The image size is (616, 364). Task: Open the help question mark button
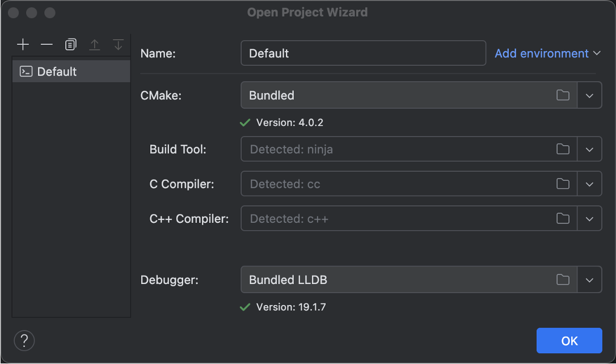24,340
